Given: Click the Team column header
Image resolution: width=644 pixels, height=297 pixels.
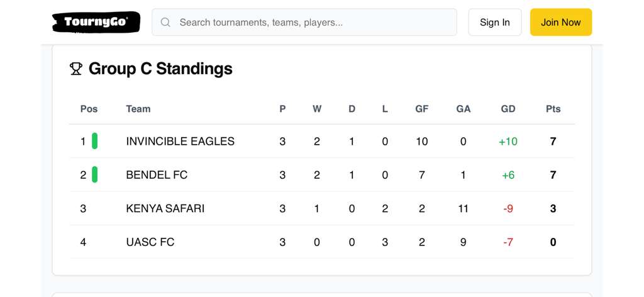Looking at the screenshot, I should (x=138, y=109).
